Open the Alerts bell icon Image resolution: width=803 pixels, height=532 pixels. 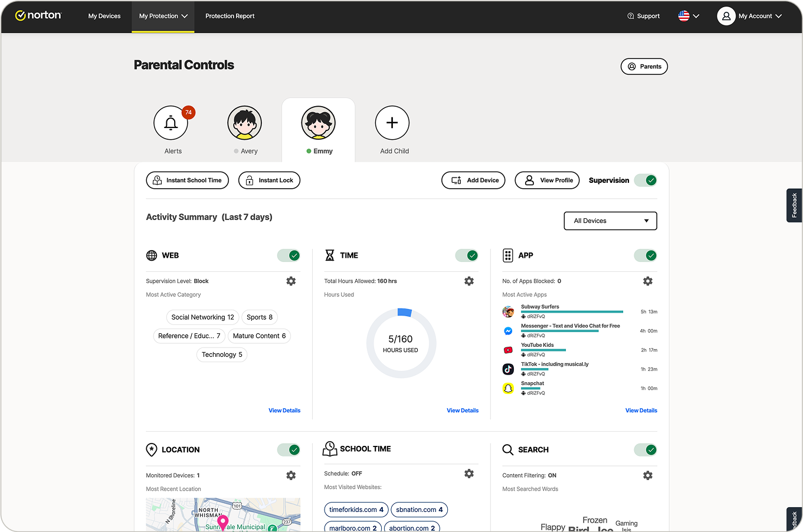171,123
